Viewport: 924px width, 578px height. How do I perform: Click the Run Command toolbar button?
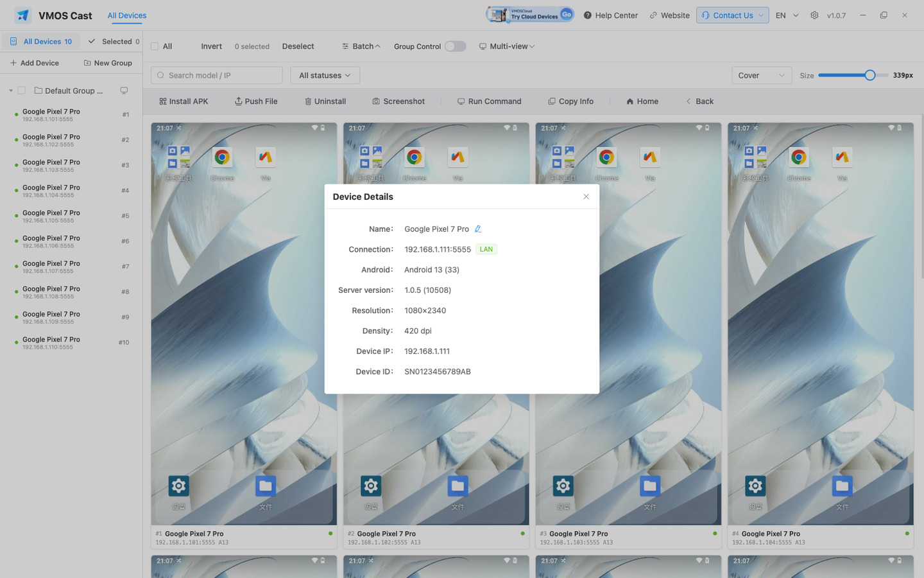click(489, 101)
